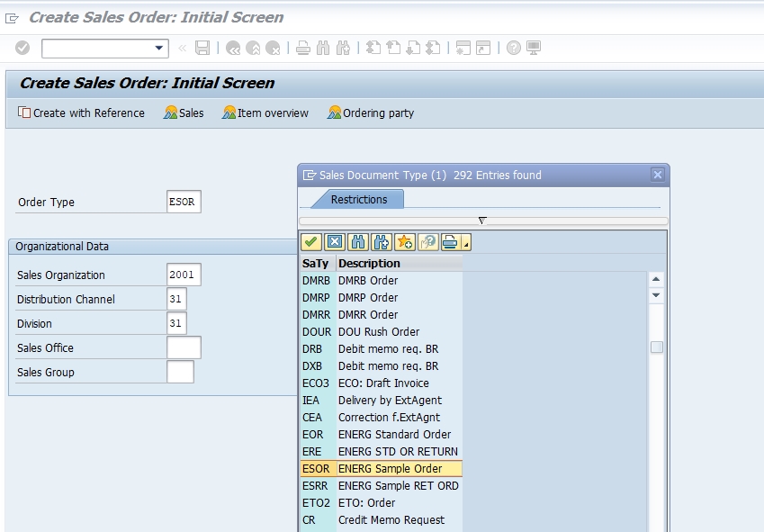Click the Order Type field containing ESOR
This screenshot has width=764, height=532.
click(x=184, y=202)
